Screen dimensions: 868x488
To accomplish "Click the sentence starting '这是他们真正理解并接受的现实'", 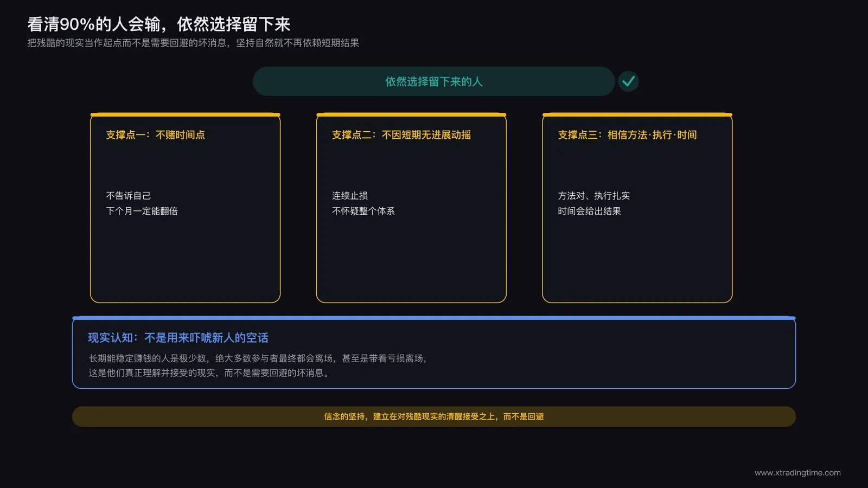I will point(210,373).
